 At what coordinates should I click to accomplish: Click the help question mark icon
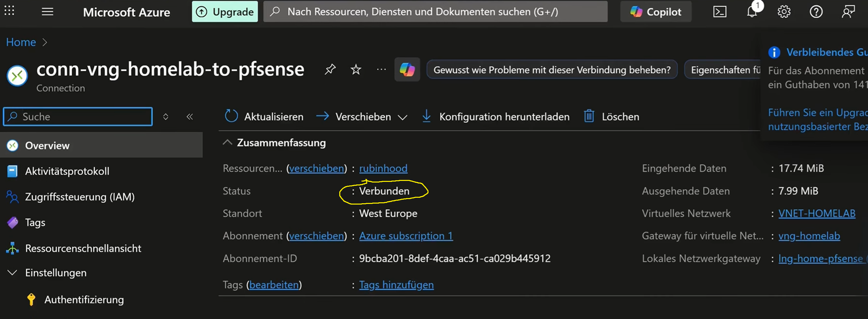pyautogui.click(x=816, y=12)
